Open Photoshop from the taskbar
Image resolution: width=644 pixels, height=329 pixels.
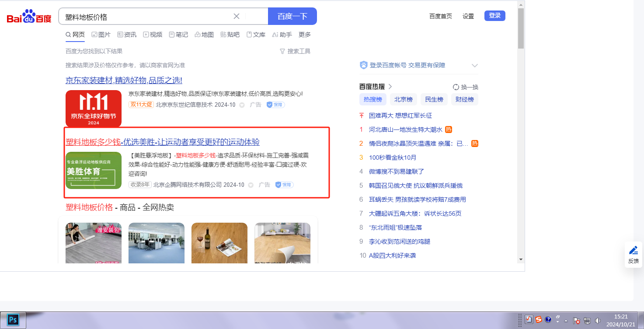(13, 320)
